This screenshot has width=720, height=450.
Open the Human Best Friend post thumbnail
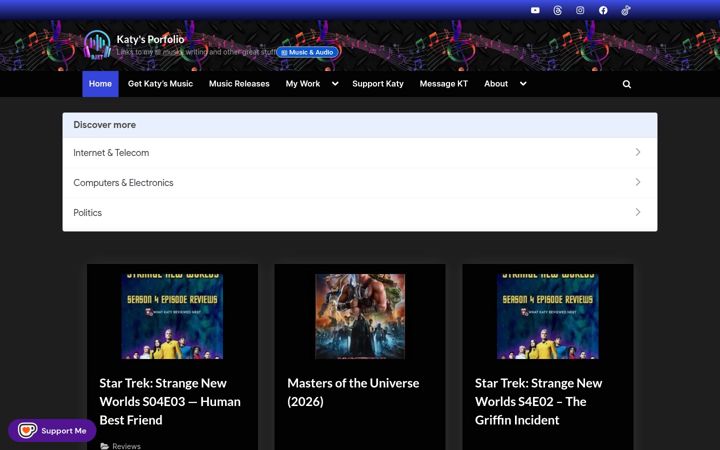[172, 316]
